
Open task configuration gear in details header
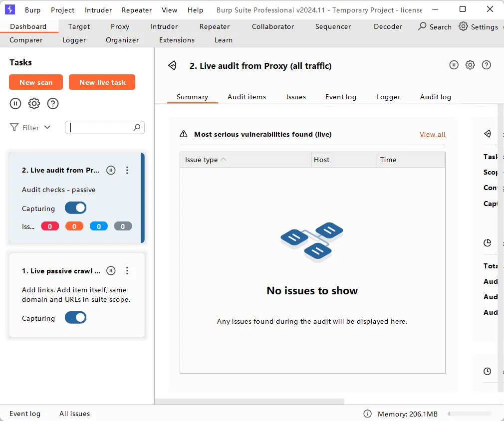pos(470,65)
